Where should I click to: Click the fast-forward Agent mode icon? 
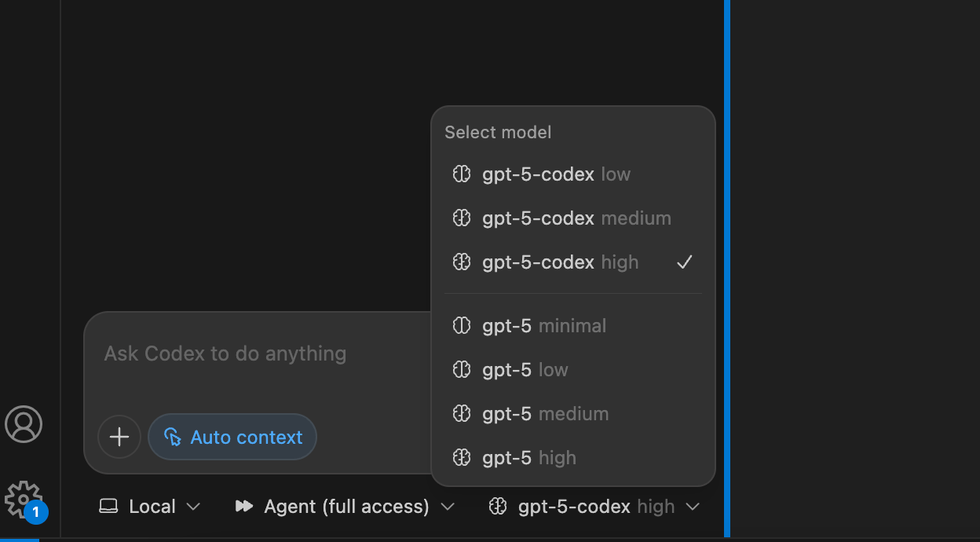[x=244, y=507]
